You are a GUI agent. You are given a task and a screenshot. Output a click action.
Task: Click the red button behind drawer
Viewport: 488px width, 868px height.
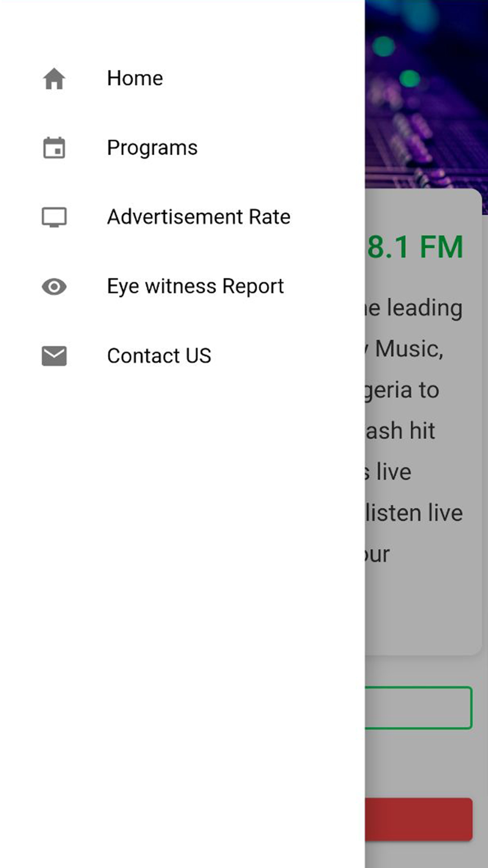tap(418, 819)
